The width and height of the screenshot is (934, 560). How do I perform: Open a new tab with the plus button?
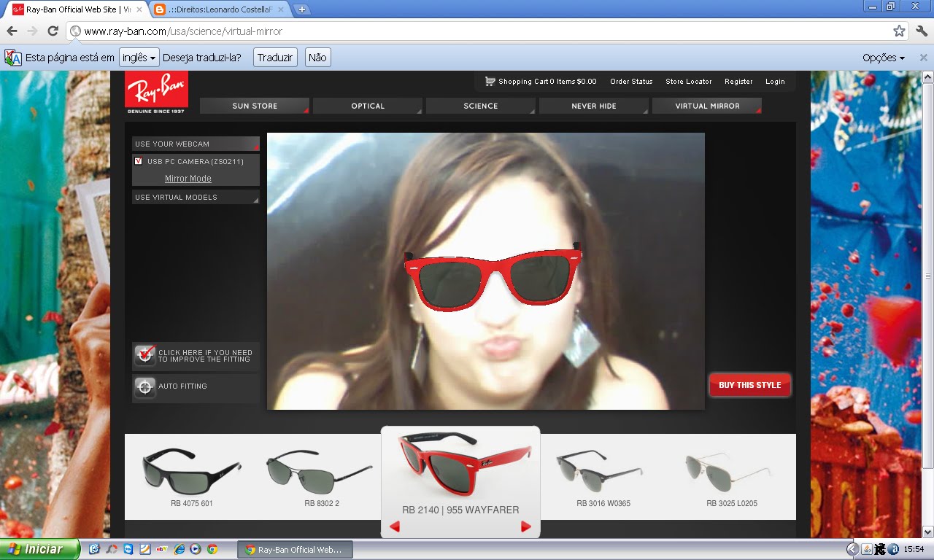click(302, 9)
